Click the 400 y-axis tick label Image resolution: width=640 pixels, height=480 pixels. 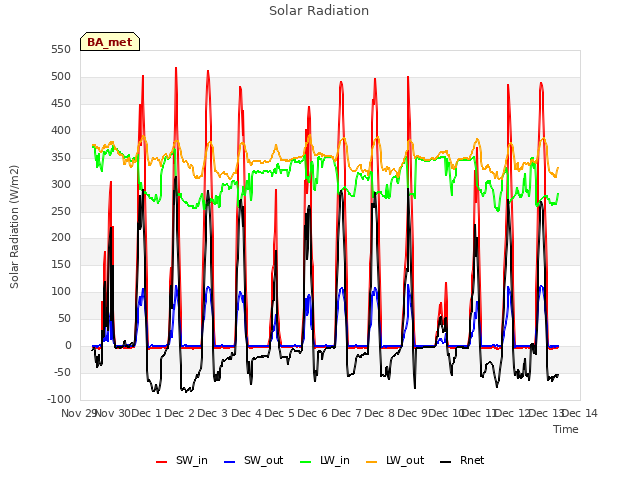[x=61, y=130]
